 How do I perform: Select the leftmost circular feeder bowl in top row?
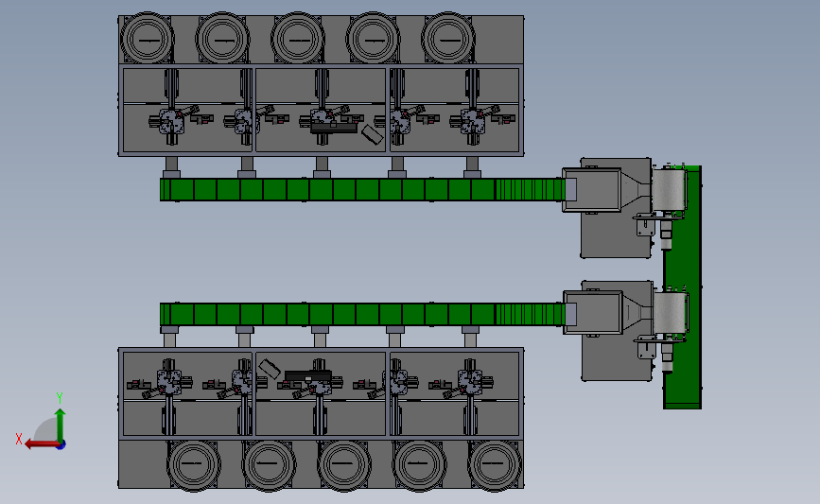click(x=147, y=39)
